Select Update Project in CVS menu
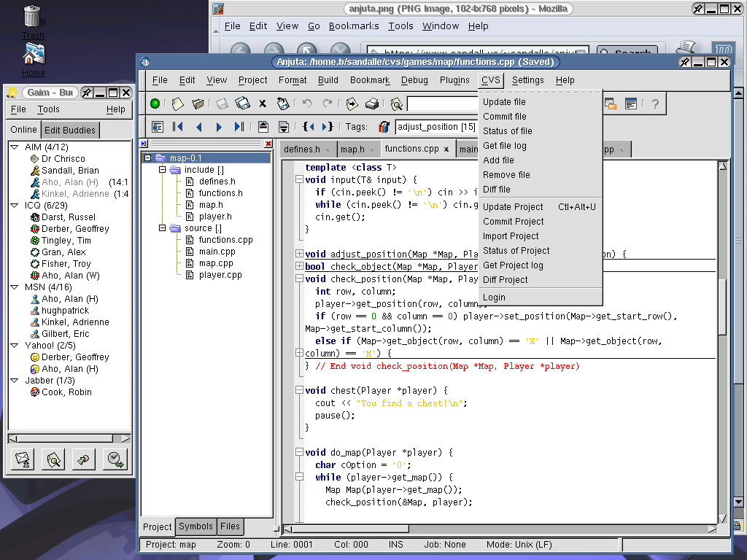747x560 pixels. point(513,207)
